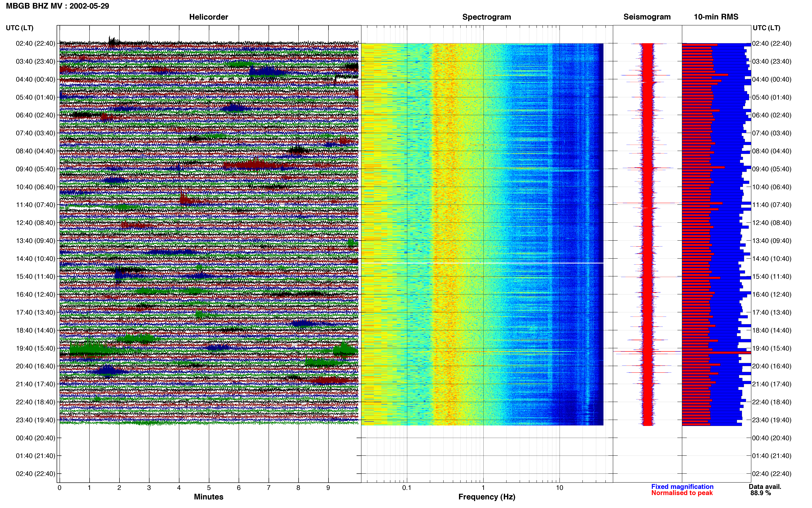
Task: Click minute tick label 5 on helicorder axis
Action: (x=209, y=487)
